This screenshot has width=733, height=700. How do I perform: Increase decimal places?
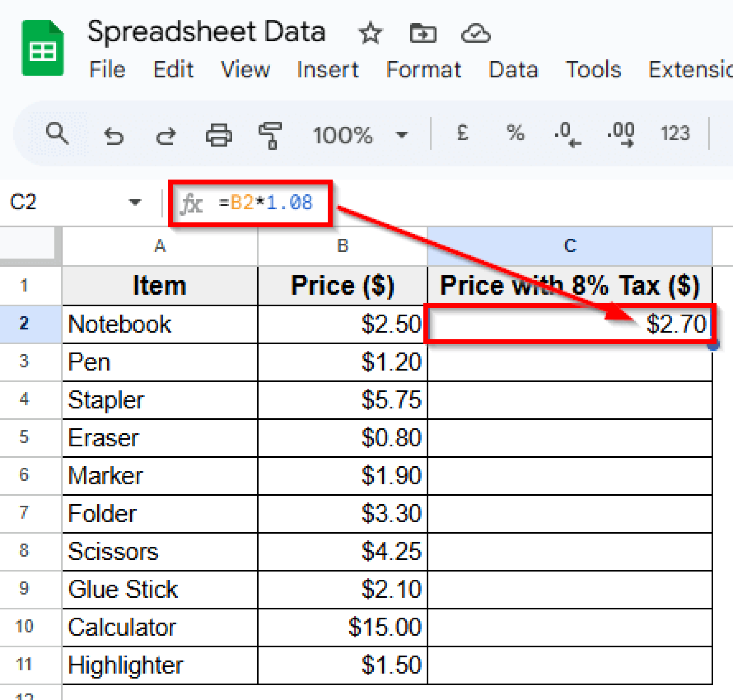pos(622,134)
